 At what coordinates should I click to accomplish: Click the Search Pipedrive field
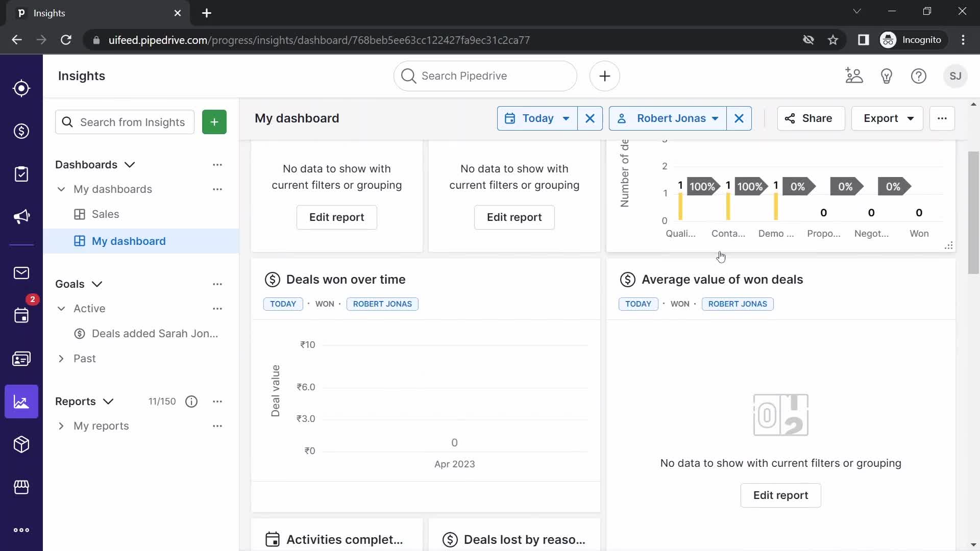(485, 76)
